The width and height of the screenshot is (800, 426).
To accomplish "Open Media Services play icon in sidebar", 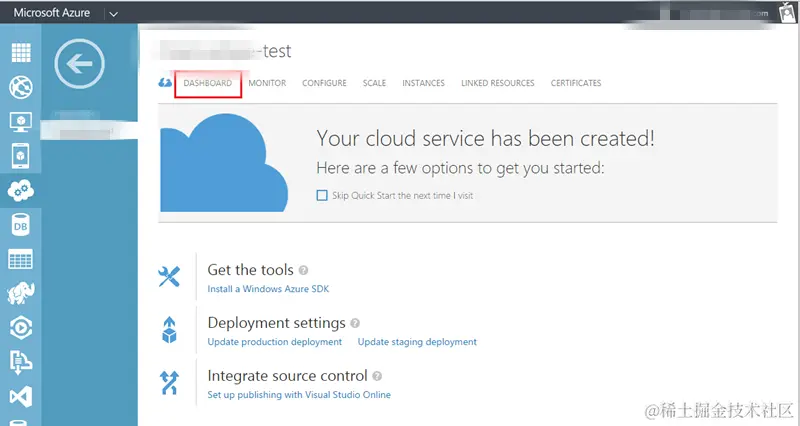I will pyautogui.click(x=21, y=328).
